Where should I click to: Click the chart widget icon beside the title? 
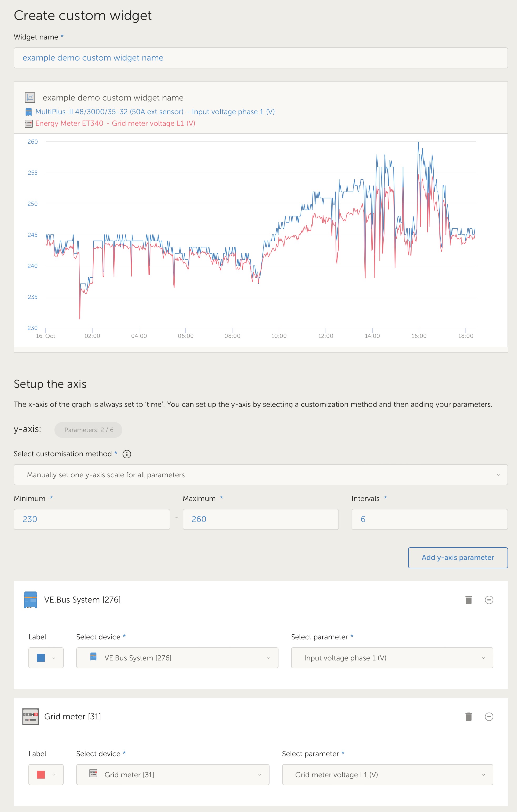(30, 97)
